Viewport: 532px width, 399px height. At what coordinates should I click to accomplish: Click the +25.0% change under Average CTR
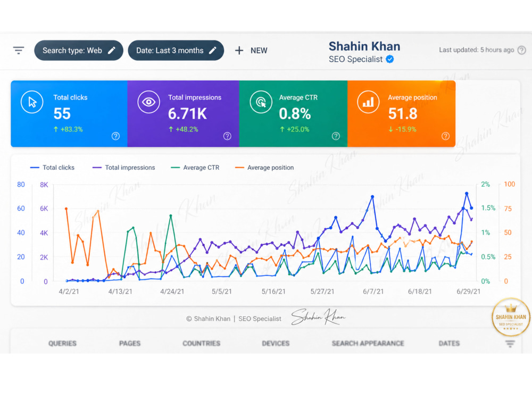(294, 129)
